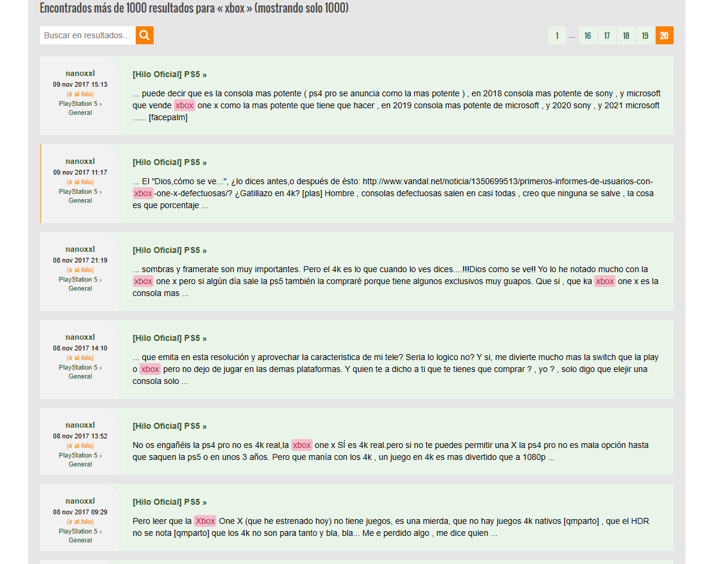The height and width of the screenshot is (564, 728).
Task: Open nanoxxl profile on the 08 nov 14:10 post
Action: 80,337
